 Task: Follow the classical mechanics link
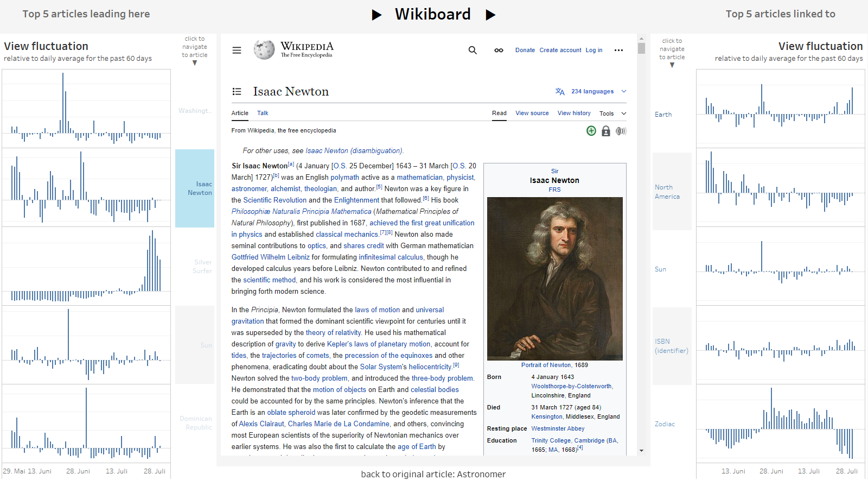pos(347,235)
